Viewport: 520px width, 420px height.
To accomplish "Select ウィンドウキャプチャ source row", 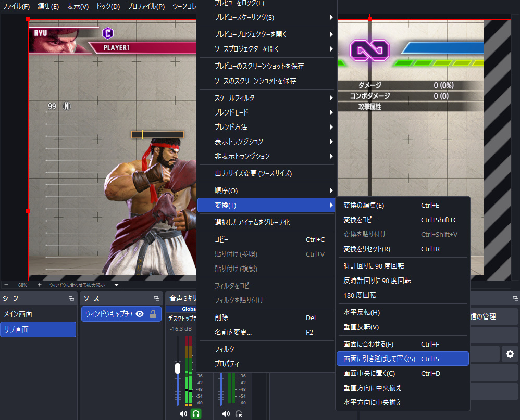I will click(121, 314).
